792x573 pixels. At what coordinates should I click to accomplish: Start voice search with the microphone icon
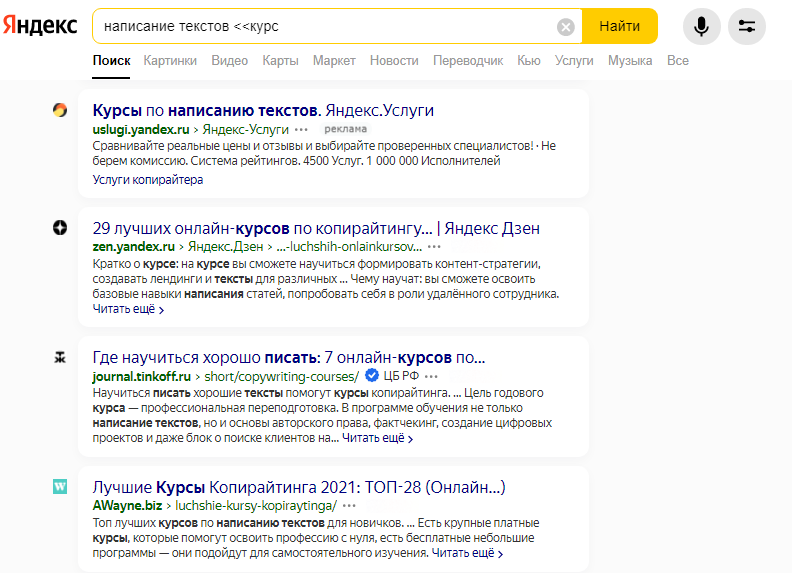(701, 26)
